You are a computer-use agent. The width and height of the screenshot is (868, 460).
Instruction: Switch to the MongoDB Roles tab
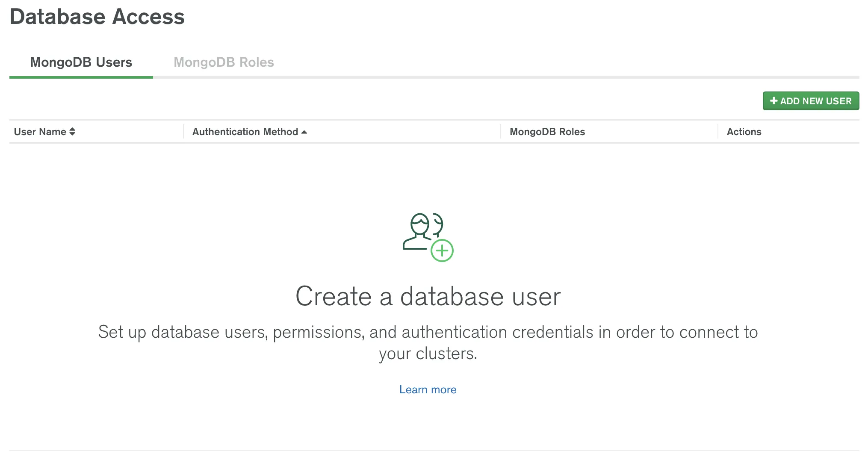click(x=224, y=62)
